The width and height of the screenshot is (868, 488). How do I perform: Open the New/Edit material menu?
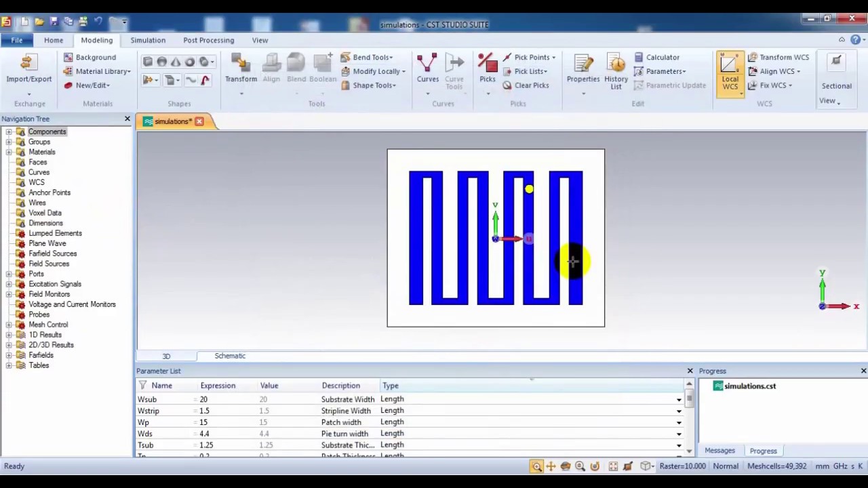coord(87,85)
